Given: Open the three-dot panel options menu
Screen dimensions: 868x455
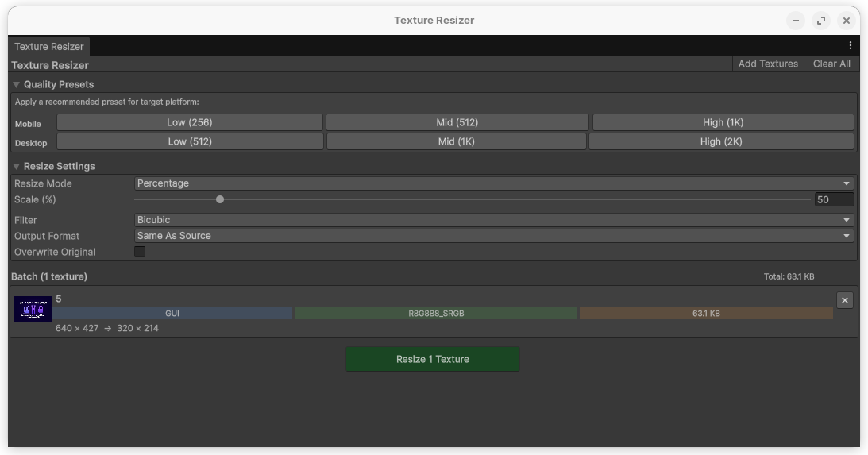Looking at the screenshot, I should (850, 45).
